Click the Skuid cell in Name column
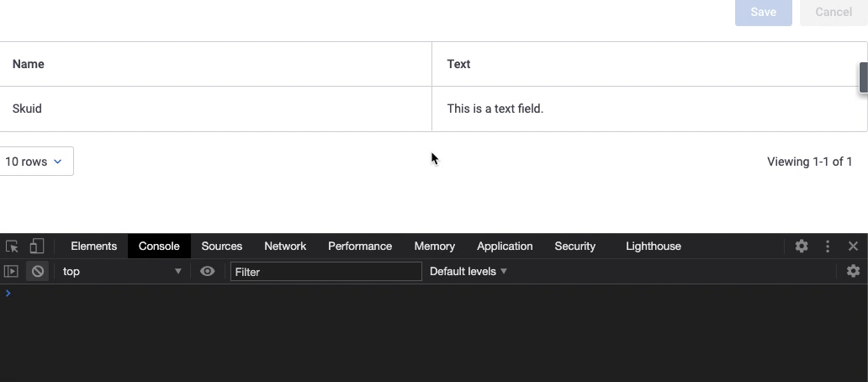The image size is (868, 382). tap(27, 109)
